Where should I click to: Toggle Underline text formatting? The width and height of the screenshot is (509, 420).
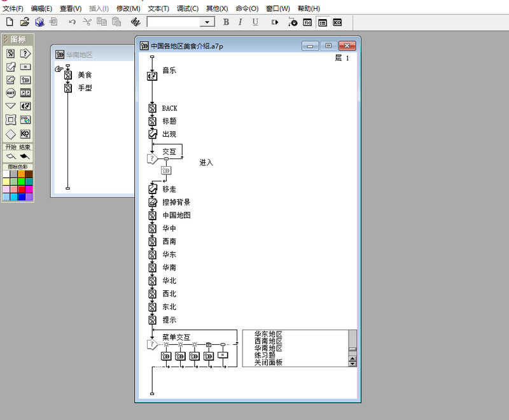pyautogui.click(x=256, y=22)
